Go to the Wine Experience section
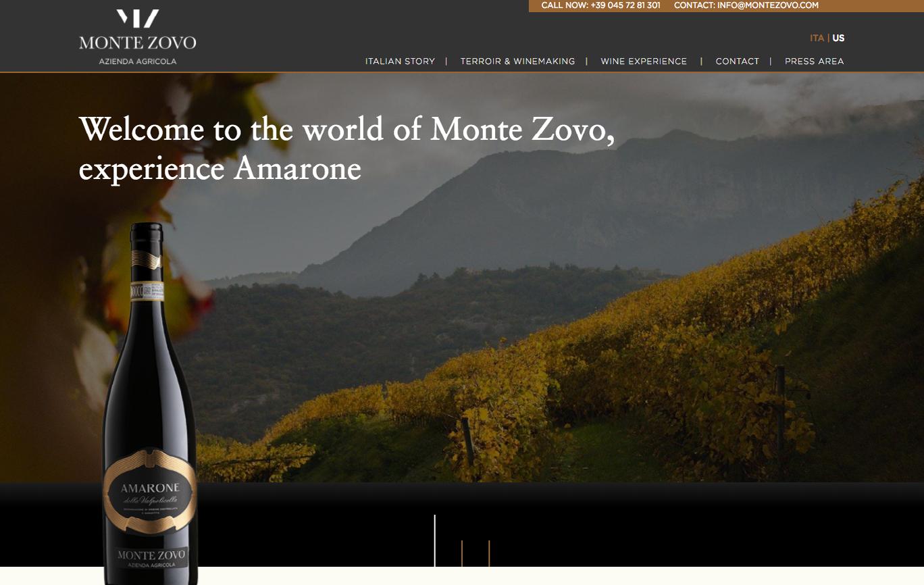This screenshot has width=924, height=585. coord(644,61)
